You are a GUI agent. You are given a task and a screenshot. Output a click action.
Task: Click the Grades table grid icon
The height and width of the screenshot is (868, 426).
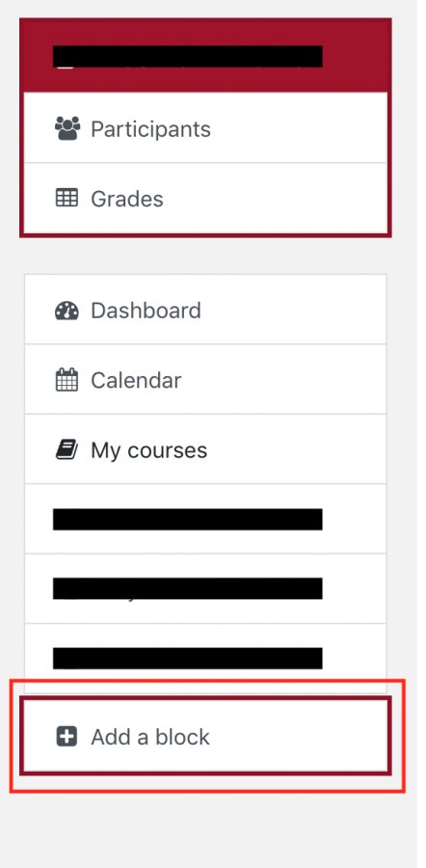pyautogui.click(x=67, y=198)
